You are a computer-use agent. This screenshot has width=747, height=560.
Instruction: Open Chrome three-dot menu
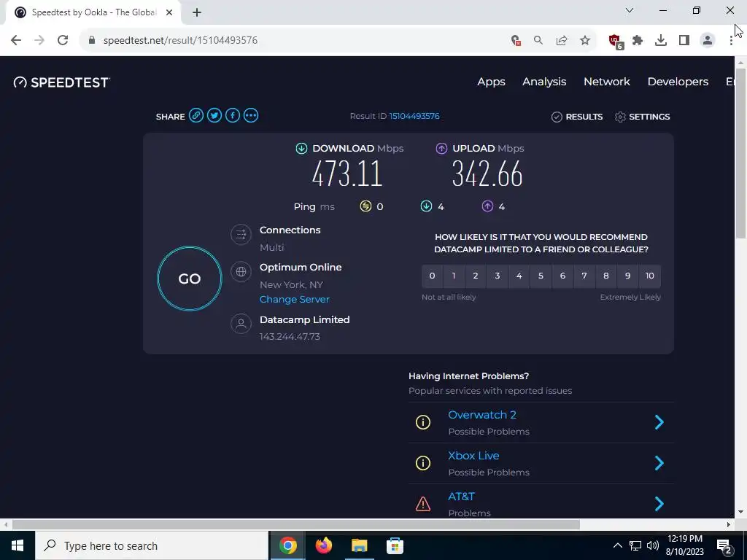pyautogui.click(x=731, y=41)
